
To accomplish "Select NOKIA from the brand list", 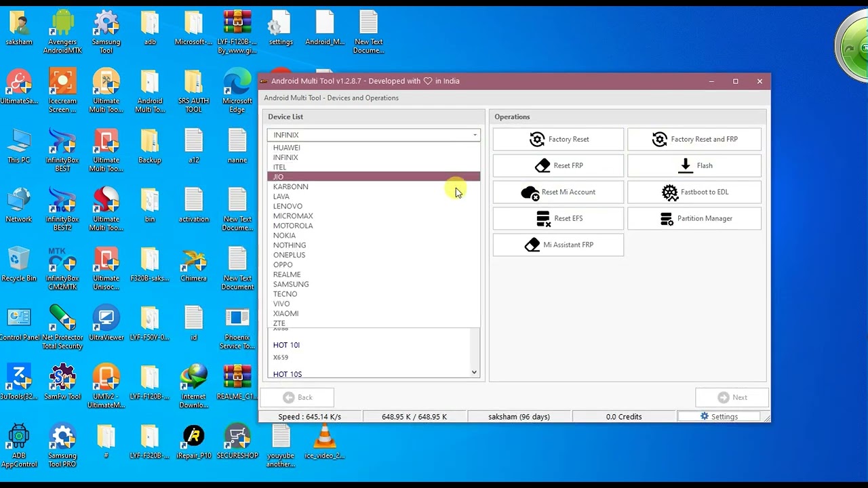I will (374, 235).
